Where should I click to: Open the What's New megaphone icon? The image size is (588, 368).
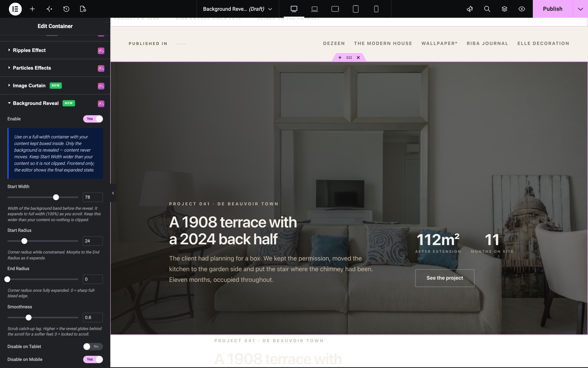pyautogui.click(x=470, y=9)
